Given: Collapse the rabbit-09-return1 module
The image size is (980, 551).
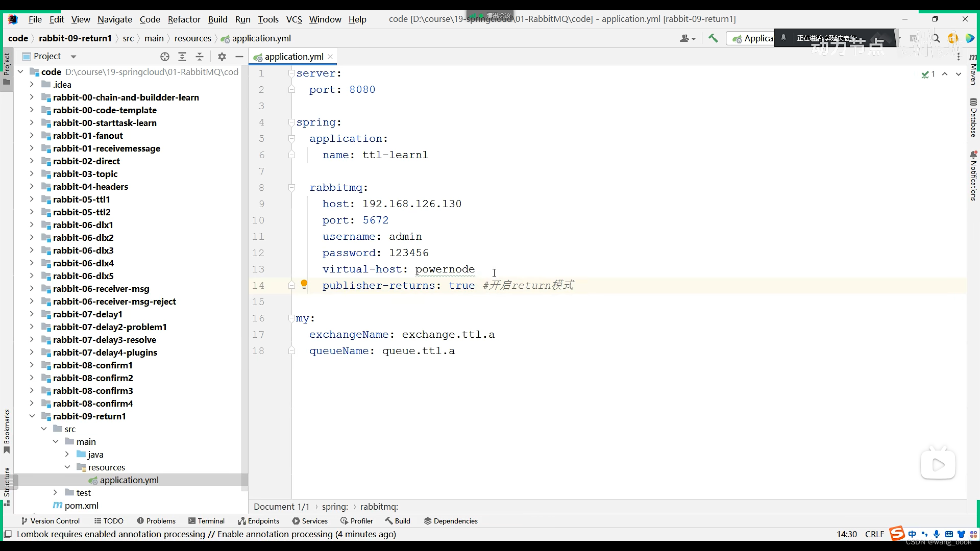Looking at the screenshot, I should pyautogui.click(x=32, y=416).
